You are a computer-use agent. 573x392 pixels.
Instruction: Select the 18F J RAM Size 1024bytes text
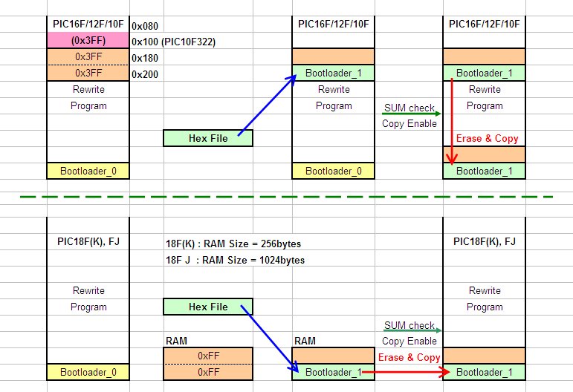coord(234,261)
